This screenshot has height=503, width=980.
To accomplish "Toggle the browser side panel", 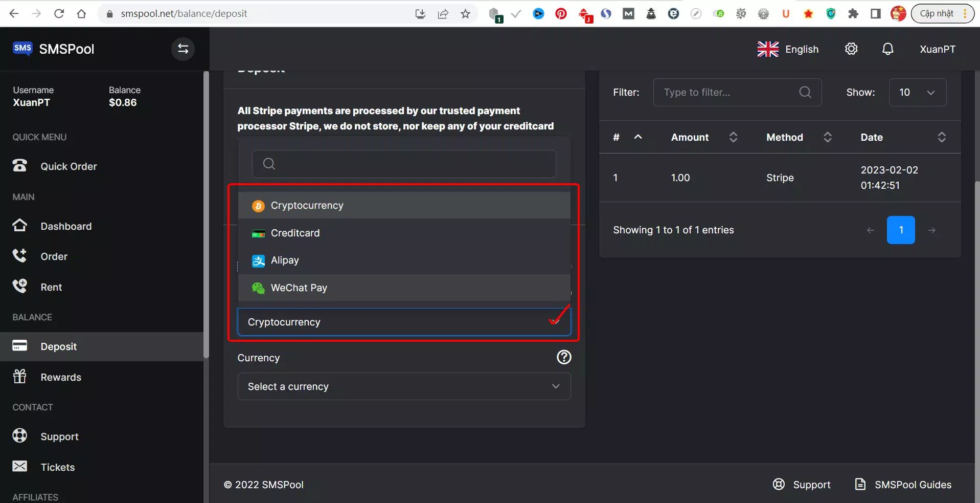I will 876,14.
